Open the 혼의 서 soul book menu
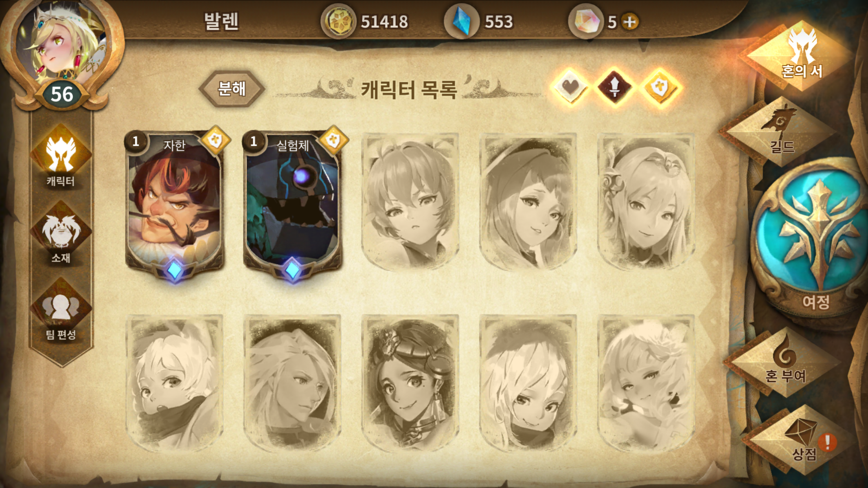This screenshot has width=868, height=488. [800, 55]
